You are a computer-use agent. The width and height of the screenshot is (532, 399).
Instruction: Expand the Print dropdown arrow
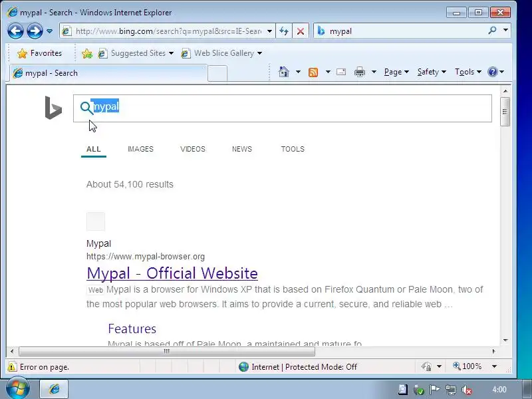tap(374, 72)
